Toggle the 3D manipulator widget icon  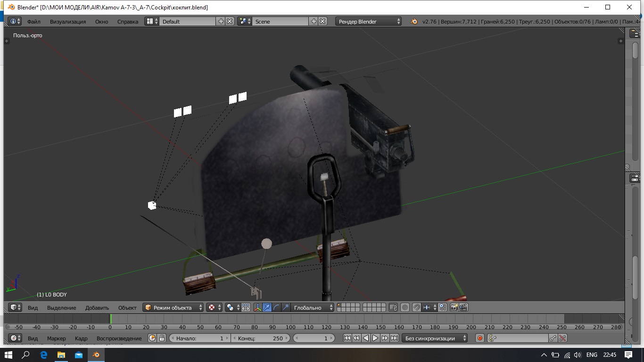point(258,307)
